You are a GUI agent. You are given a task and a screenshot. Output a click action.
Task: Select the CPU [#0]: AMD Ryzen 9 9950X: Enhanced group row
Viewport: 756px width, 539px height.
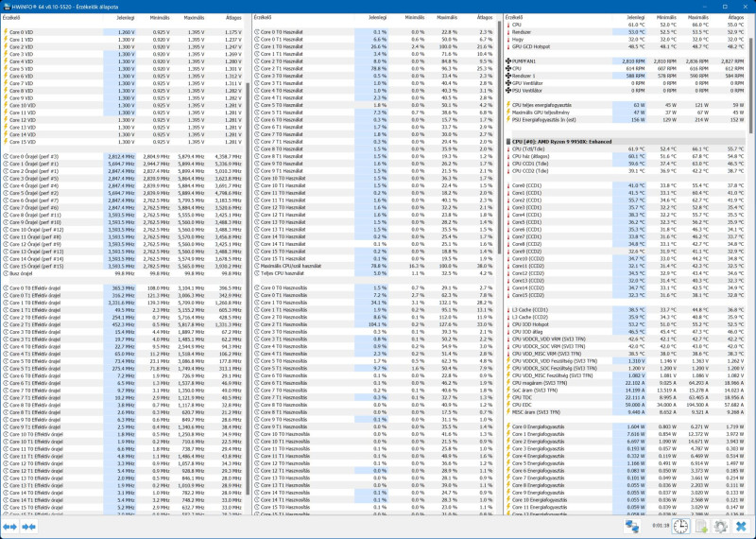(x=625, y=142)
